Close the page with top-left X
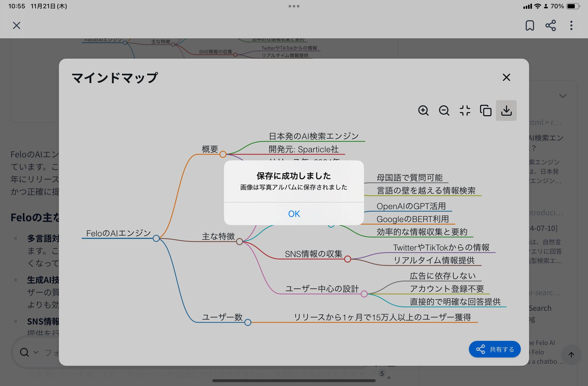The image size is (588, 386). 17,25
